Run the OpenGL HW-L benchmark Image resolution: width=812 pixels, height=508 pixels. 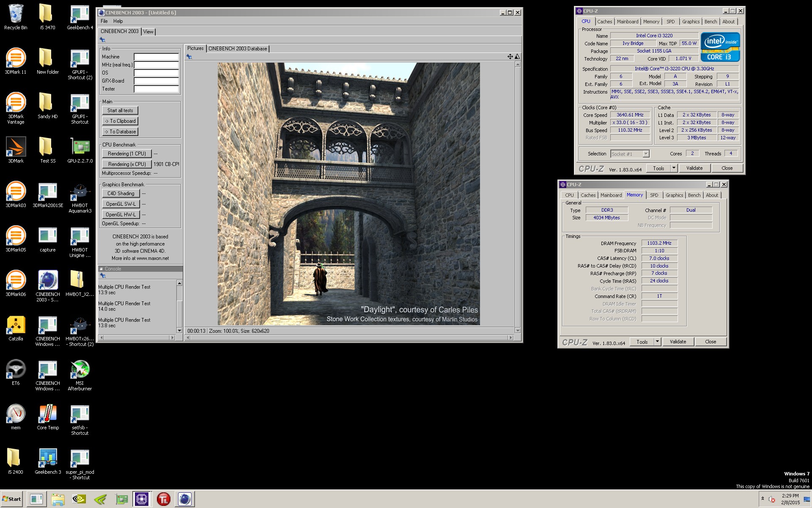tap(121, 215)
